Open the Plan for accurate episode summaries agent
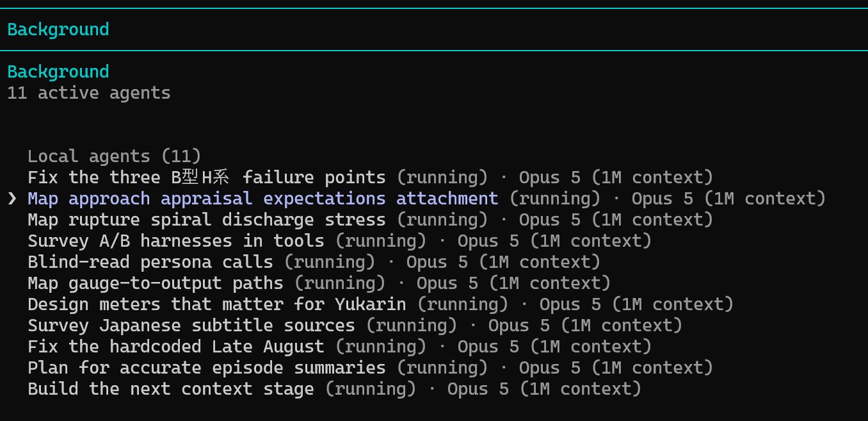The width and height of the screenshot is (868, 421). click(370, 368)
